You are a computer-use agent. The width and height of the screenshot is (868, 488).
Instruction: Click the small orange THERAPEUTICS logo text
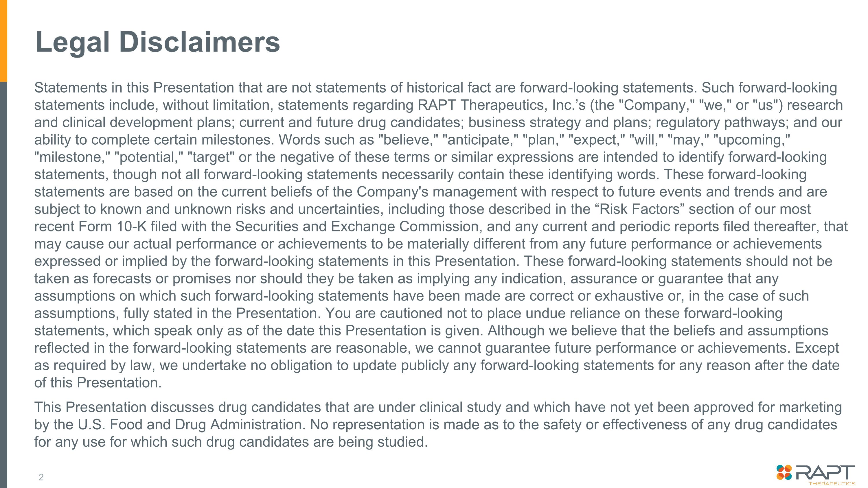click(832, 484)
